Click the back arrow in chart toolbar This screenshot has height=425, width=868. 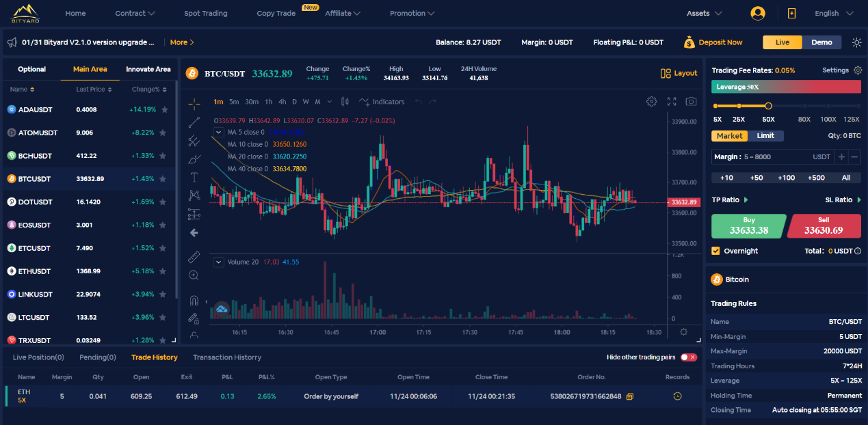(x=194, y=233)
